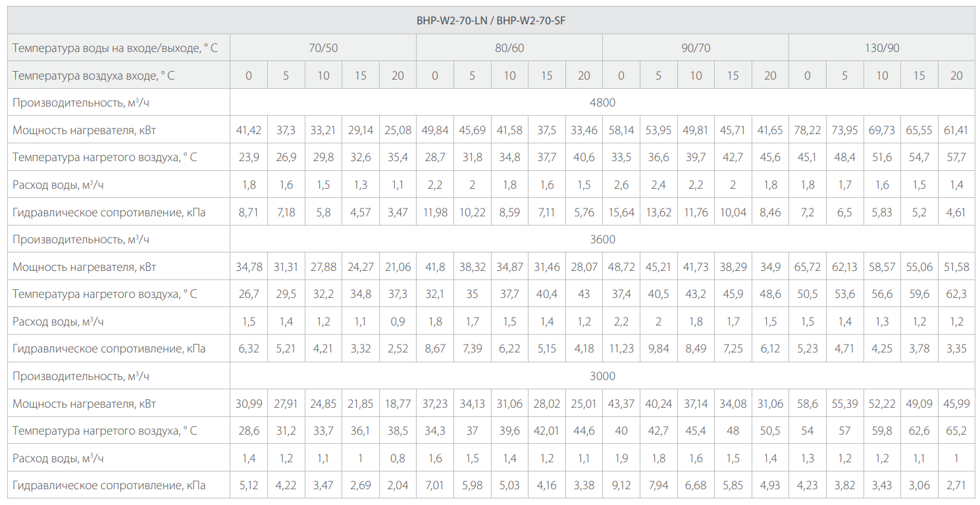Click the heater power cell 78,22
980x505 pixels.
pos(808,130)
